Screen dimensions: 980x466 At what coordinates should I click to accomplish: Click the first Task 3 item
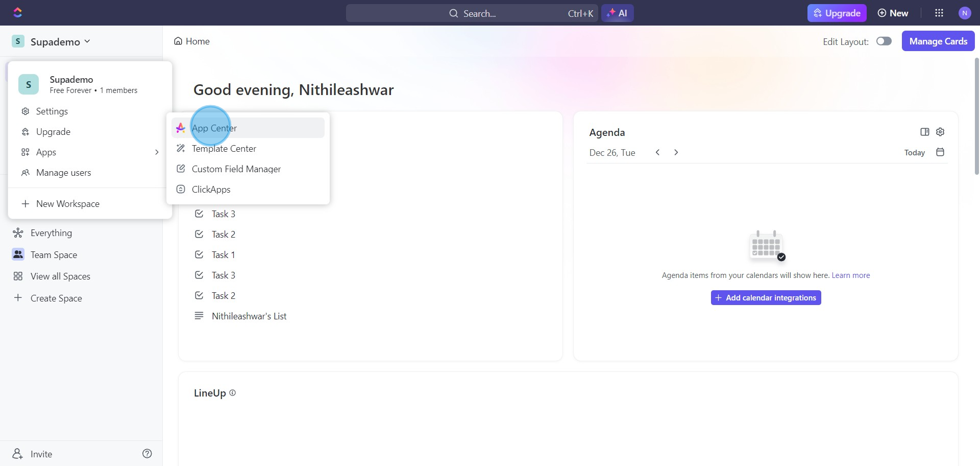[x=224, y=214]
